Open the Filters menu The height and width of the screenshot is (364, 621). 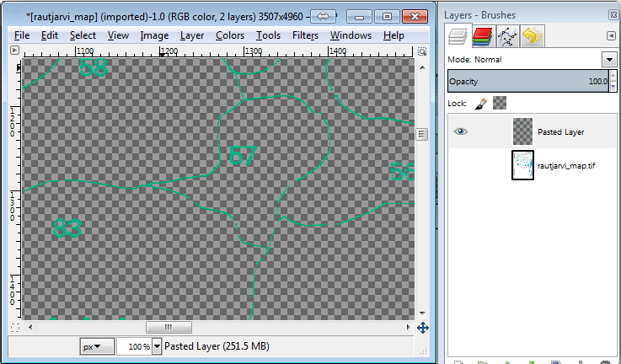[305, 35]
